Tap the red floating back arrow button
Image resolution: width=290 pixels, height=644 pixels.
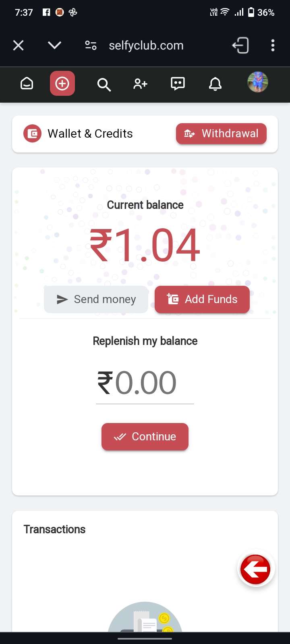pos(256,569)
